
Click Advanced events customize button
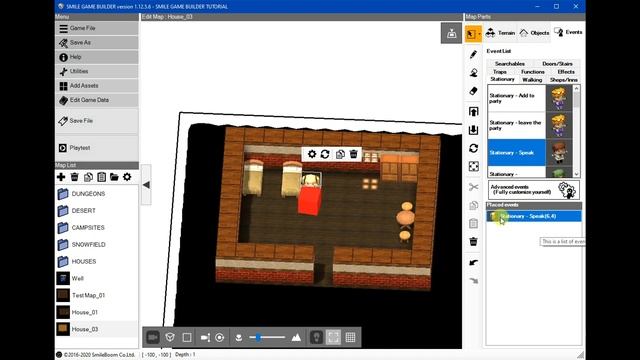coord(533,190)
